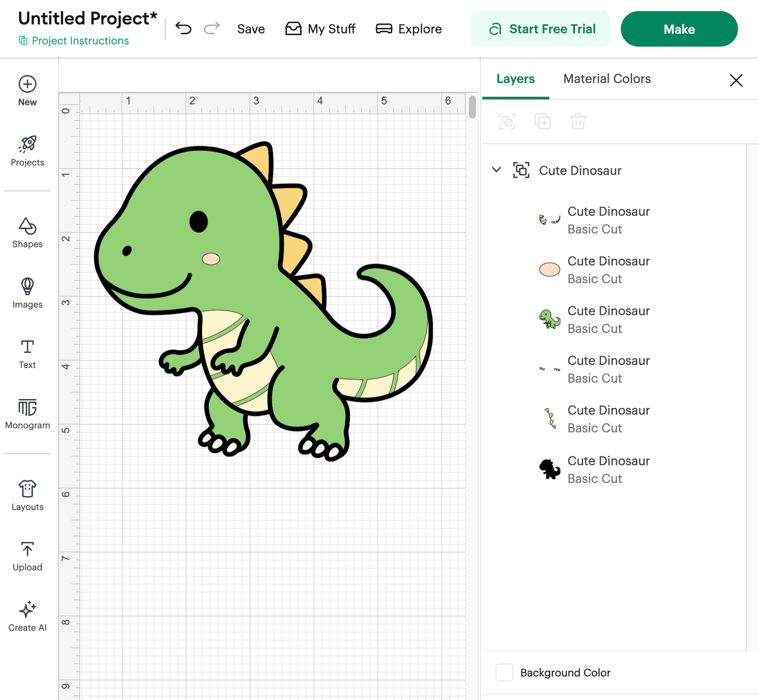The image size is (758, 700).
Task: Click the Duplicate icon in Layers toolbar
Action: [542, 121]
